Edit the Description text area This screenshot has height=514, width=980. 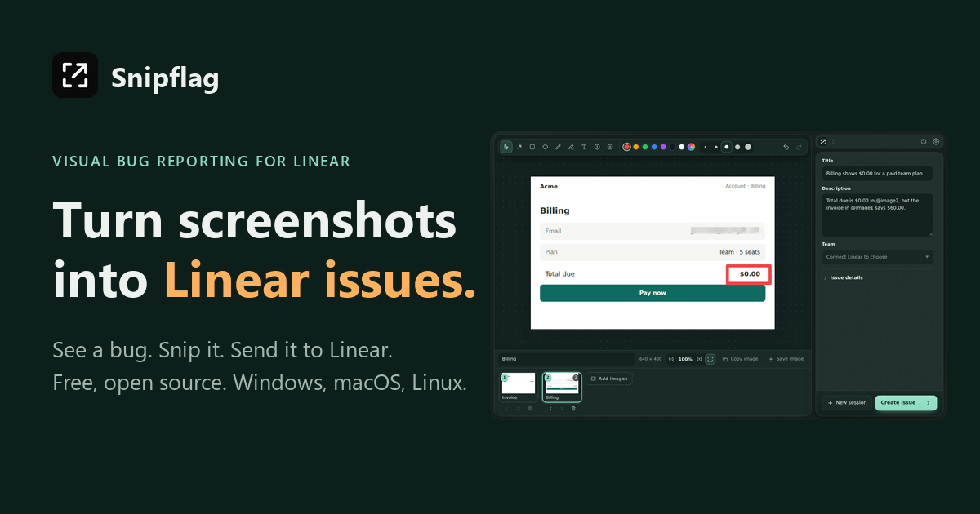[x=877, y=215]
